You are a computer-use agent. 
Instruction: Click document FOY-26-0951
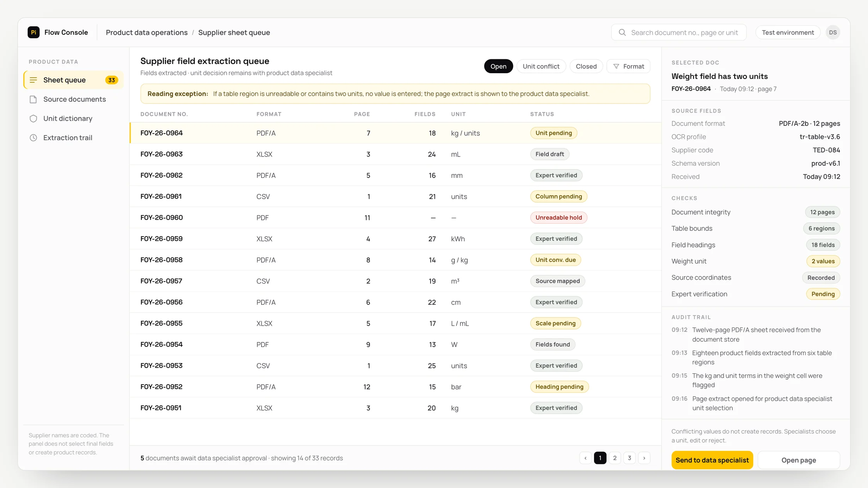[x=161, y=408]
